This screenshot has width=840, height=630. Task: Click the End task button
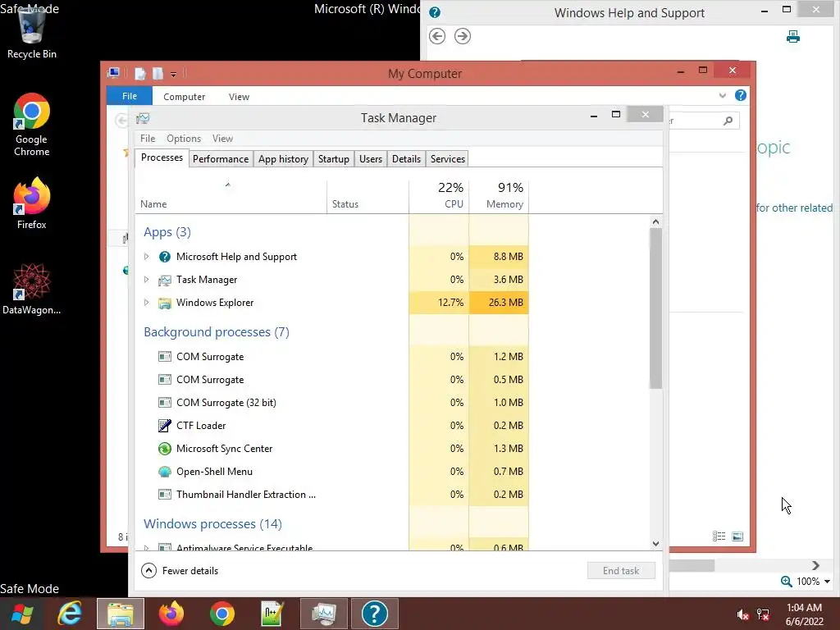click(x=621, y=571)
